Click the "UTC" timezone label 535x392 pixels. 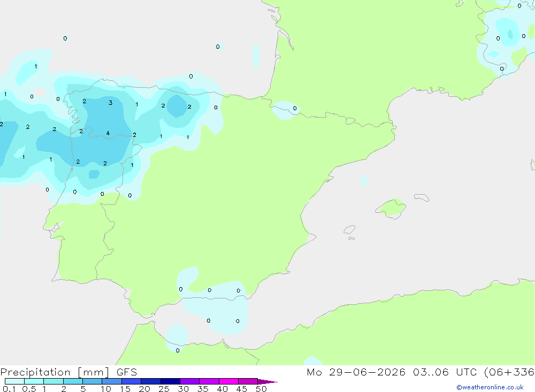tap(467, 372)
